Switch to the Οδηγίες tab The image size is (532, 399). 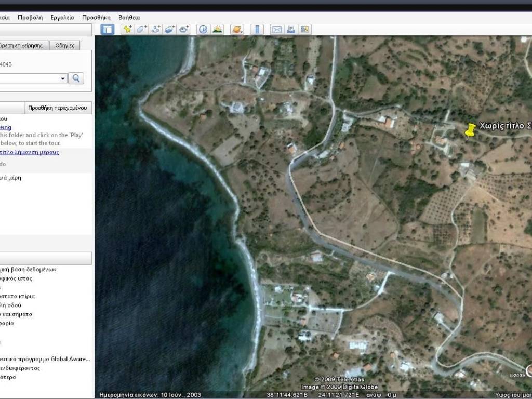tap(65, 45)
